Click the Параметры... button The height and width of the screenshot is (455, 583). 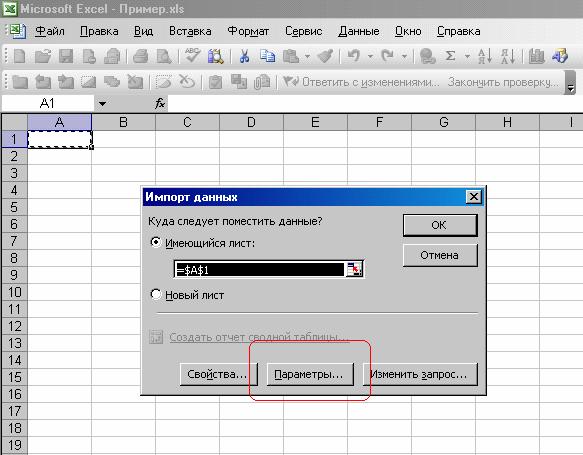pyautogui.click(x=310, y=374)
